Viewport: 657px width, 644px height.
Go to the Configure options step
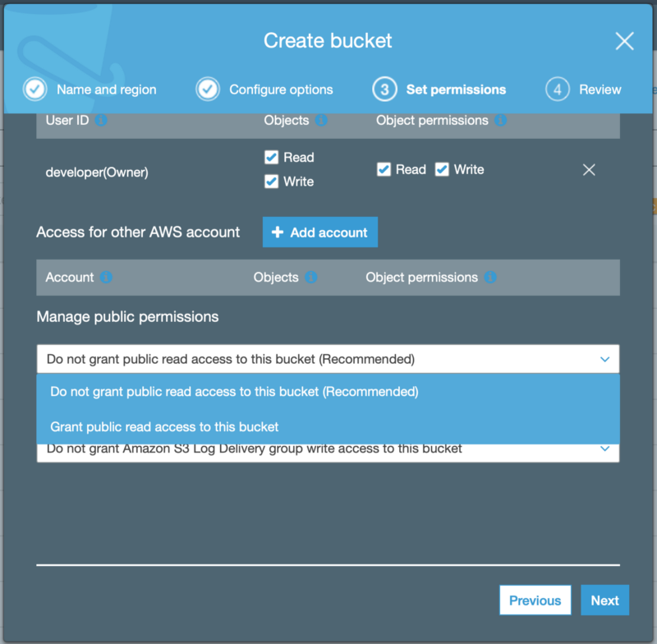[264, 90]
